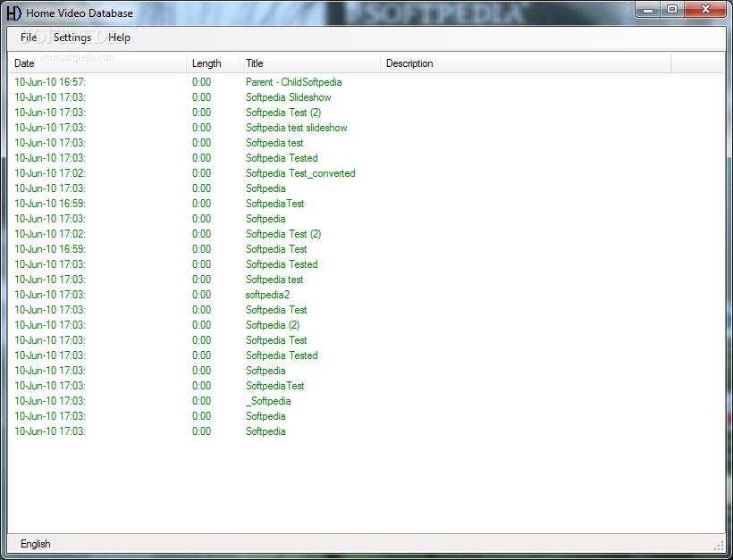This screenshot has height=560, width=733.
Task: Select the 'softpedia2' entry
Action: (267, 295)
